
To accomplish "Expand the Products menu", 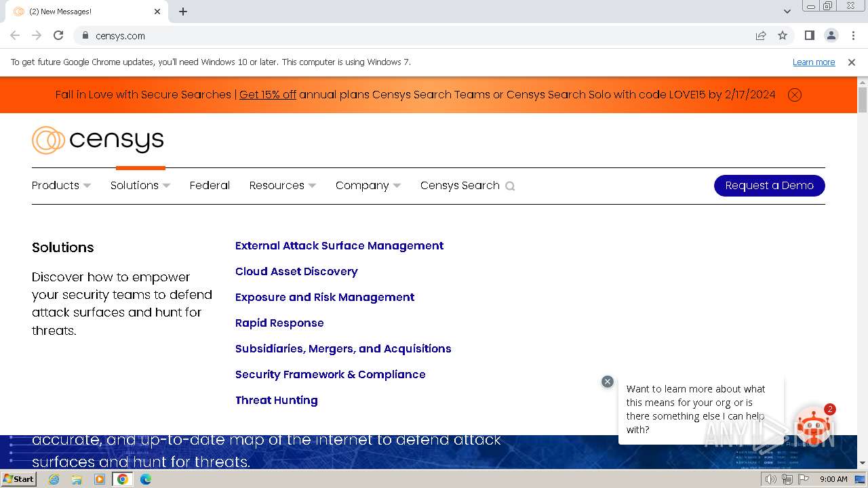I will (61, 186).
